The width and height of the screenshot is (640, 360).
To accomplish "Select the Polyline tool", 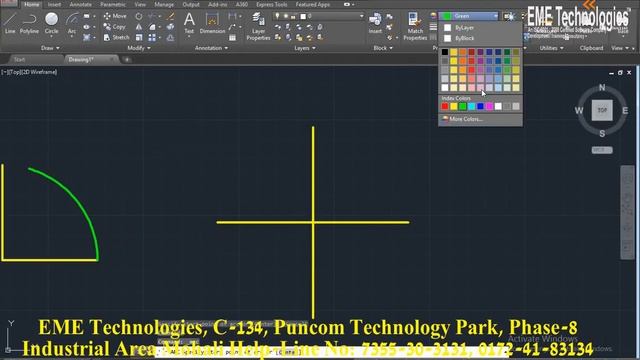I will [x=29, y=23].
